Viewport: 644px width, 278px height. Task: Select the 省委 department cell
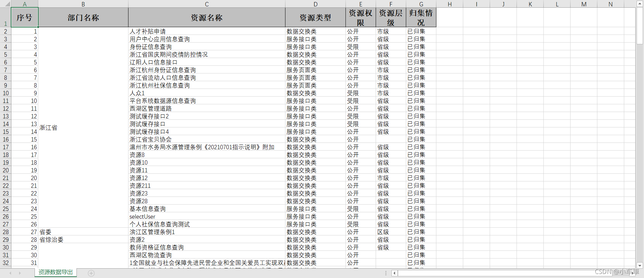[83, 232]
